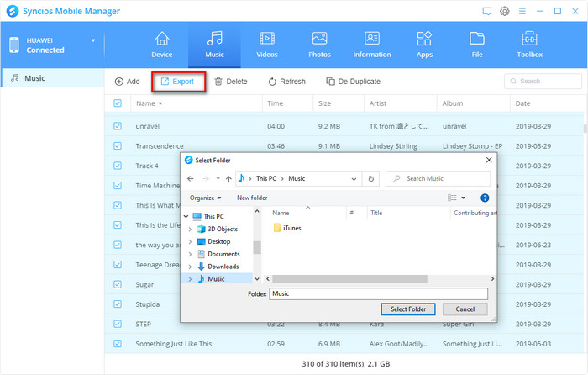Expand the Documents tree node

coord(190,254)
